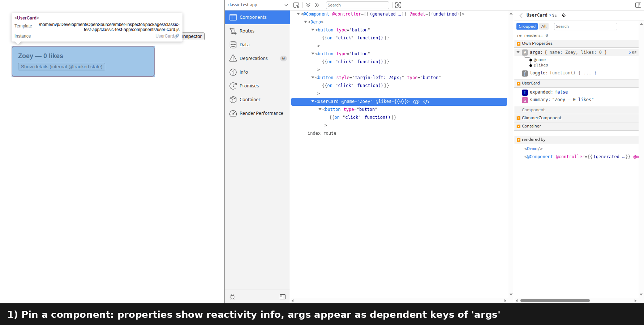Click the component tree scroll-right arrow
The image size is (644, 325).
point(505,300)
